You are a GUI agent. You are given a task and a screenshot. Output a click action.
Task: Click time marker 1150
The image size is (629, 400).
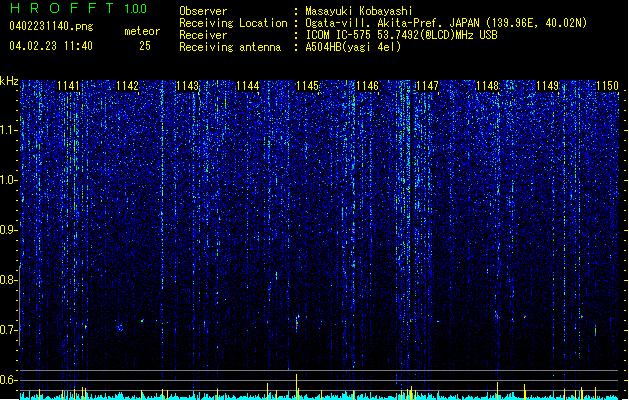[x=607, y=86]
